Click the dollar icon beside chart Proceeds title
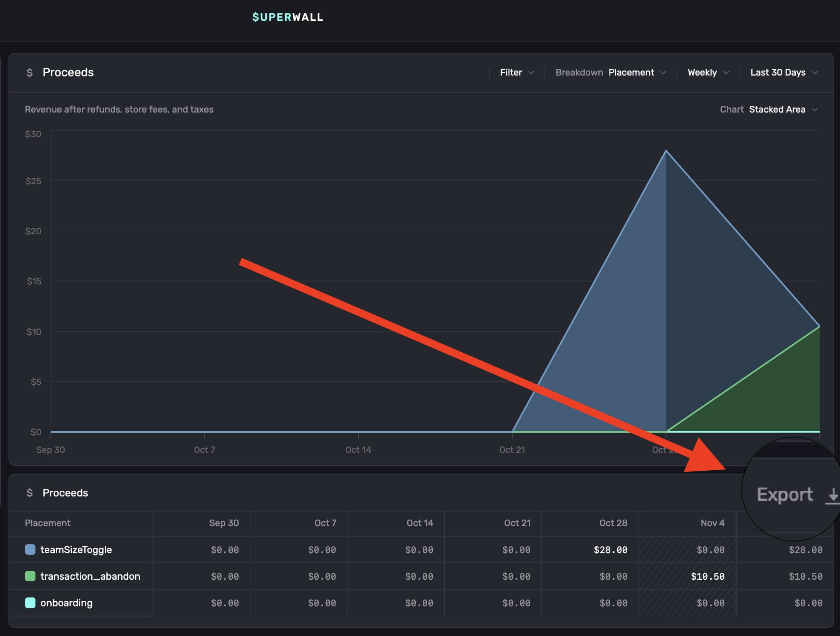The height and width of the screenshot is (636, 840). 30,72
